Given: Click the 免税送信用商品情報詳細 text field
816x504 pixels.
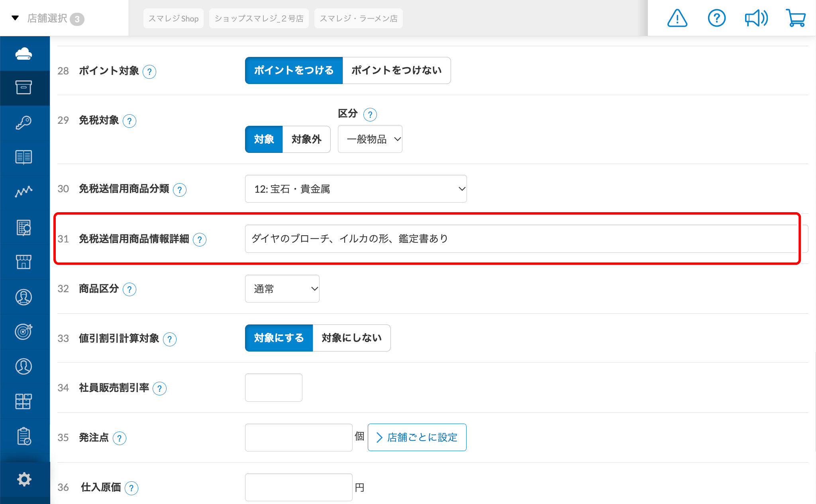Looking at the screenshot, I should coord(526,238).
